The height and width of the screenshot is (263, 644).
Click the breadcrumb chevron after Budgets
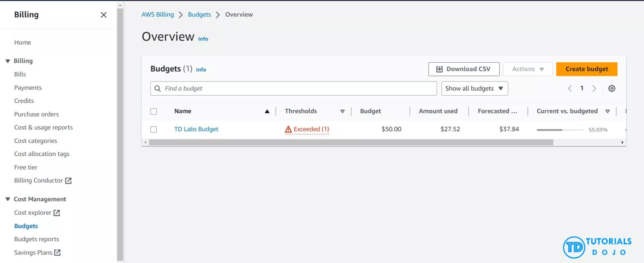point(218,15)
